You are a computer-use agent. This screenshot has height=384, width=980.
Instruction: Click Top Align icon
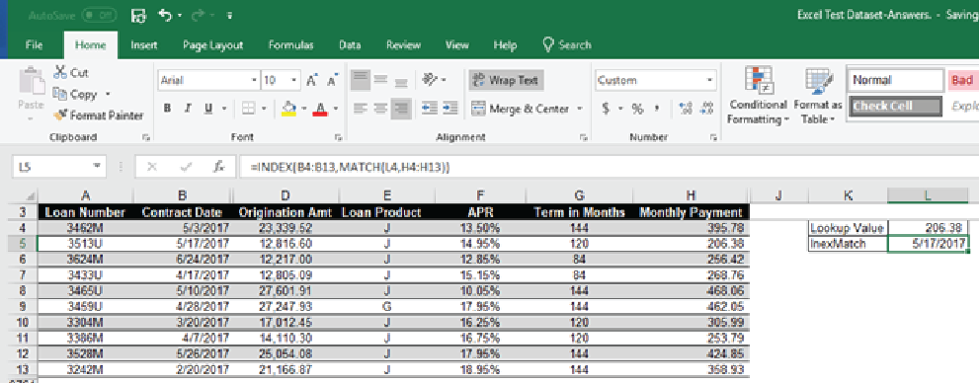[360, 80]
